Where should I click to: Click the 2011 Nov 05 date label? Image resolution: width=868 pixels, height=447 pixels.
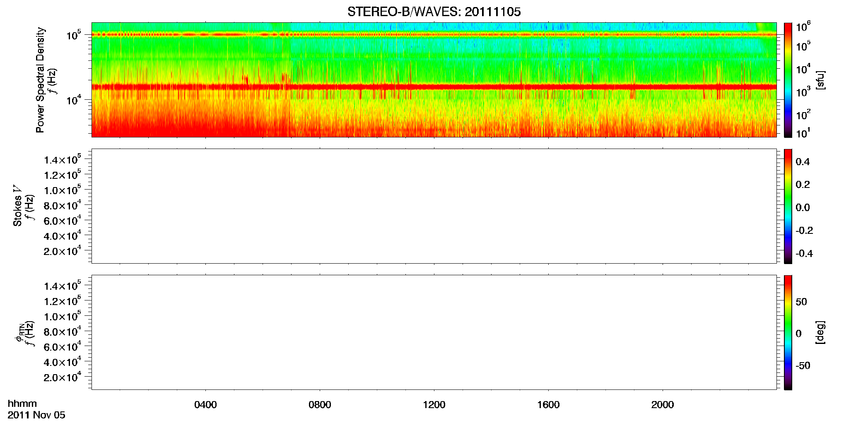click(x=36, y=415)
